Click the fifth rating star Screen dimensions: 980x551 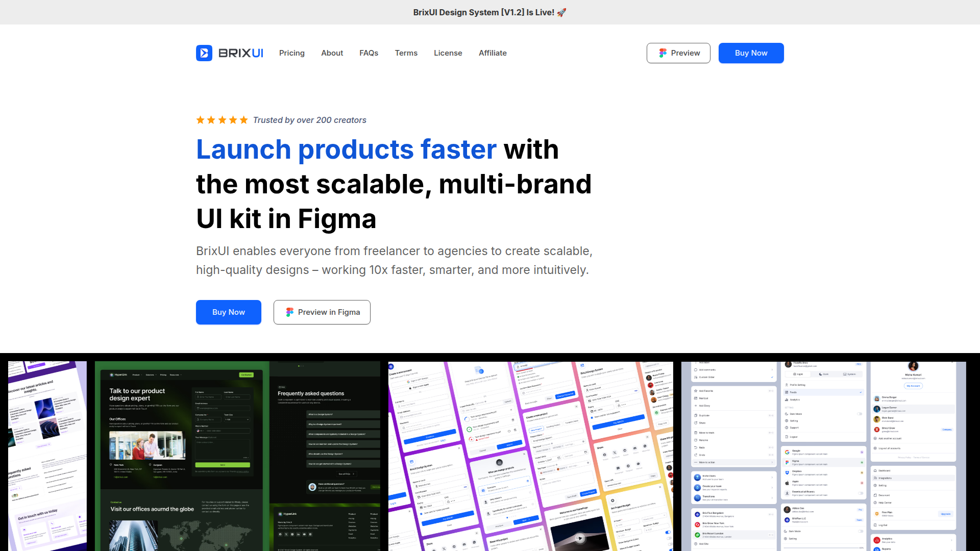tap(244, 120)
